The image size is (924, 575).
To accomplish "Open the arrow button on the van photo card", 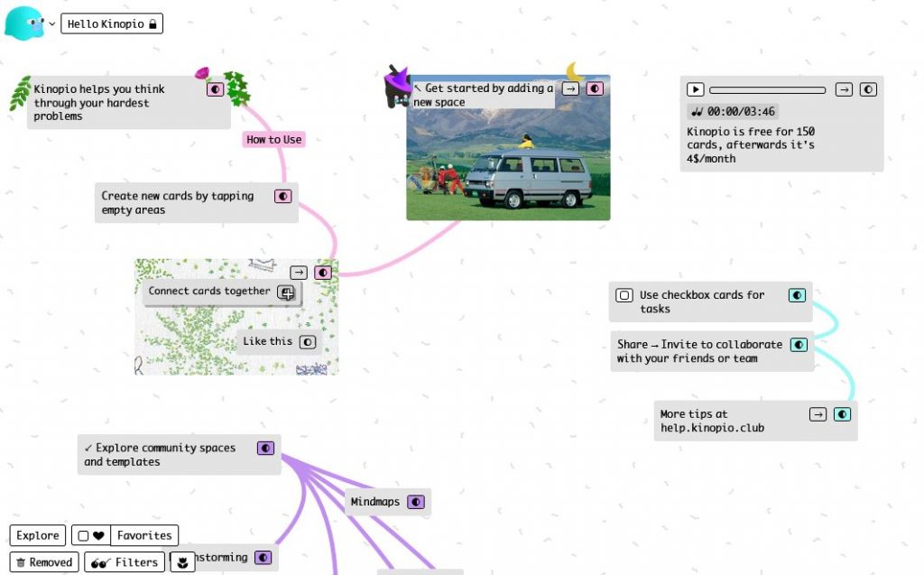I will [x=571, y=88].
